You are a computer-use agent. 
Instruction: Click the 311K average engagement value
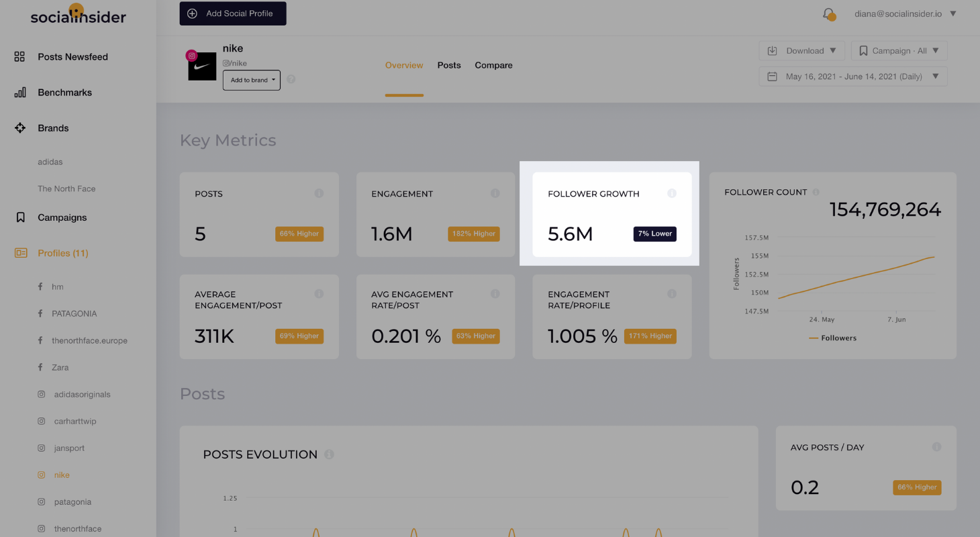tap(214, 336)
